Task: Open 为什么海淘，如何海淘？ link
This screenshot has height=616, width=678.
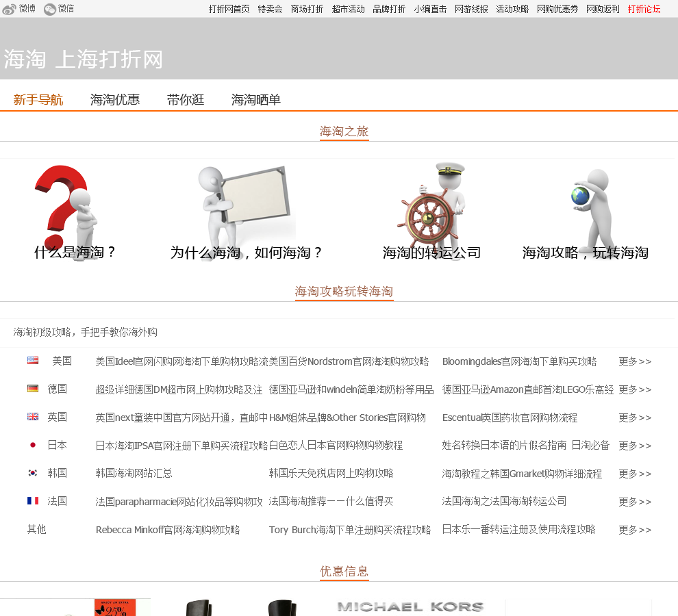Action: 246,253
